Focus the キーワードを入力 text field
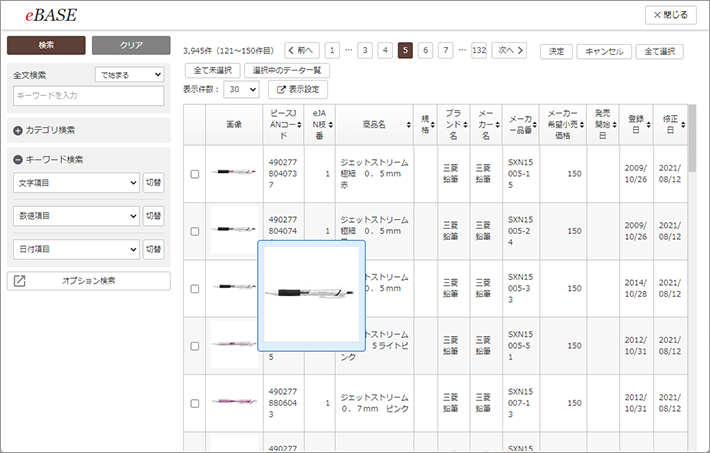The image size is (710, 453). click(89, 96)
